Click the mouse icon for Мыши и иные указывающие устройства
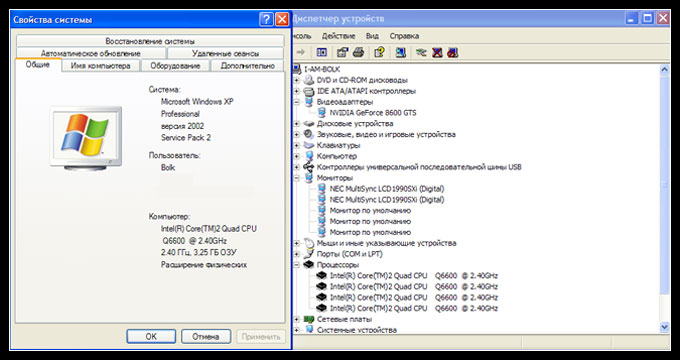This screenshot has width=680, height=360. (309, 243)
